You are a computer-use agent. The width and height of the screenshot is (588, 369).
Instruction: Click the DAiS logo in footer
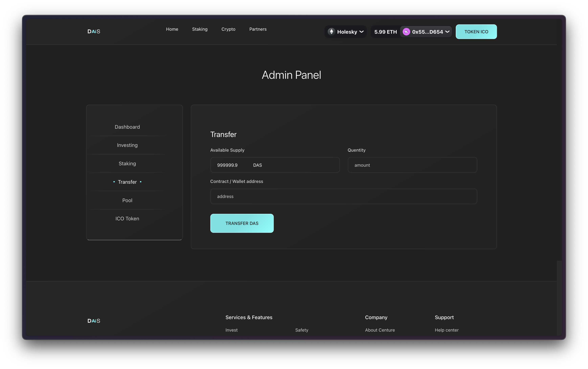[x=94, y=321]
